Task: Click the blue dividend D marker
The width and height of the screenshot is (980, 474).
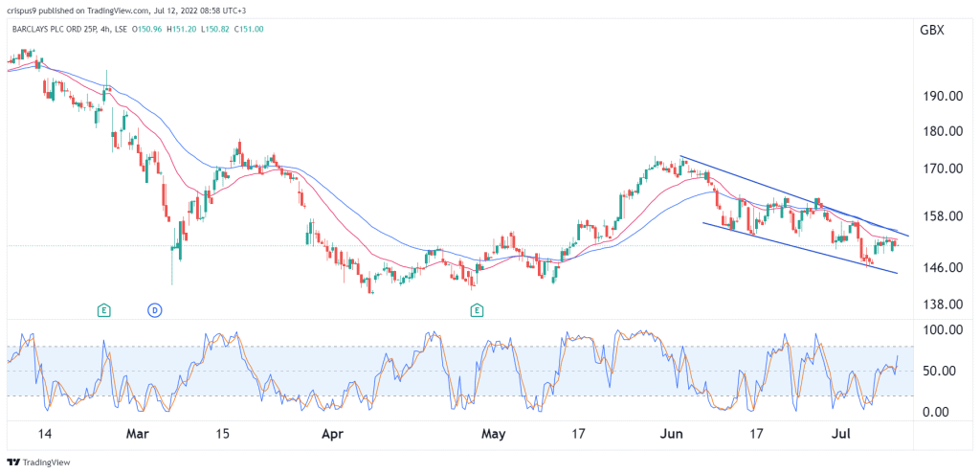Action: coord(154,309)
